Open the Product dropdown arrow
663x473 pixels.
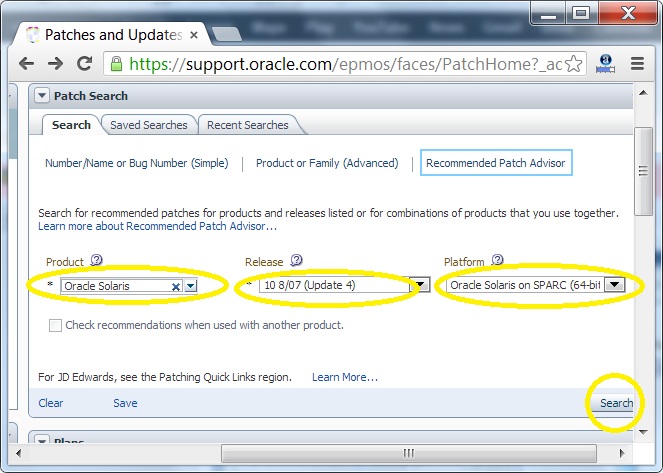(x=191, y=286)
